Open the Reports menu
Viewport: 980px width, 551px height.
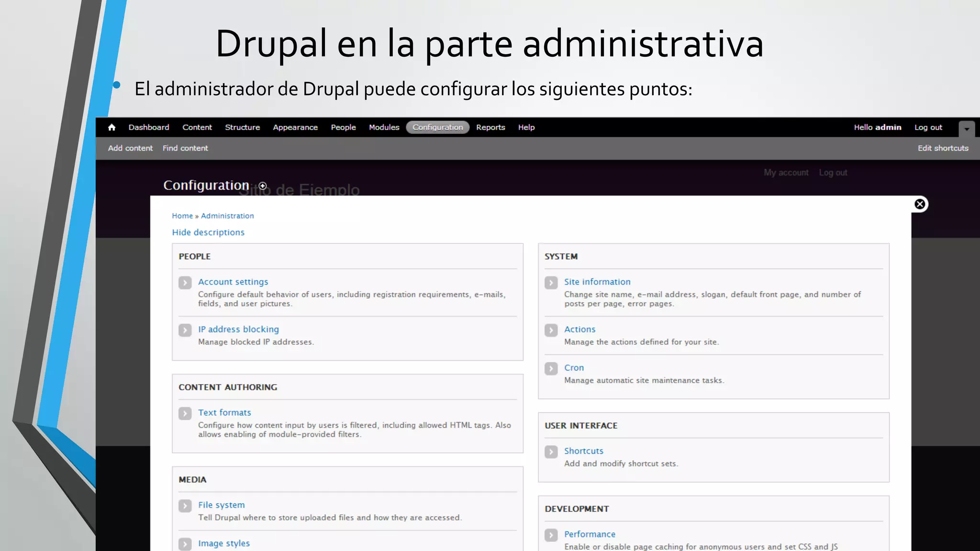(490, 127)
